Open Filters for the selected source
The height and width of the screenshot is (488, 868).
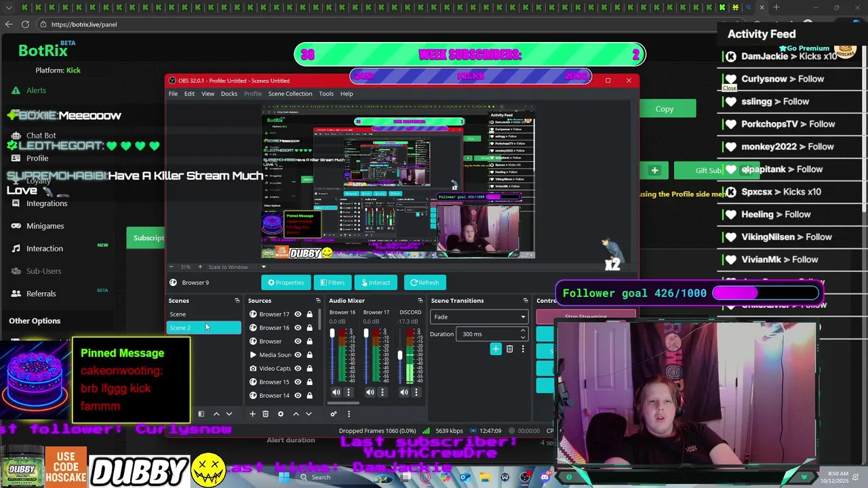click(332, 283)
